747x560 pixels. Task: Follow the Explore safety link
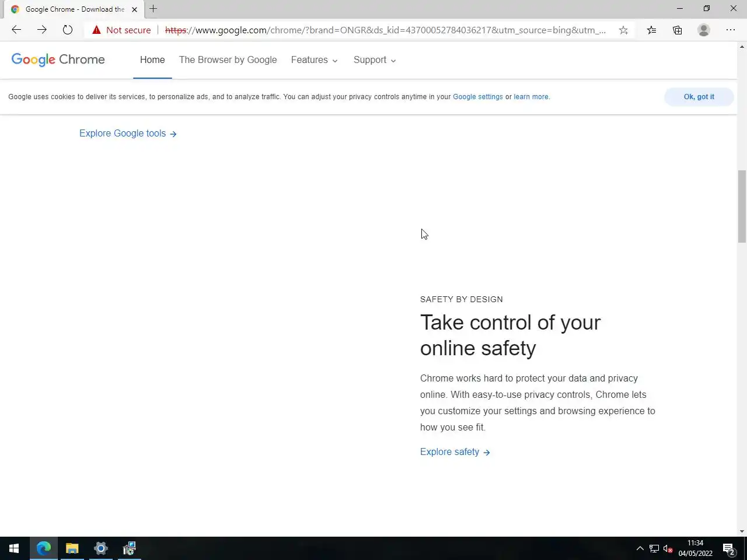[455, 452]
